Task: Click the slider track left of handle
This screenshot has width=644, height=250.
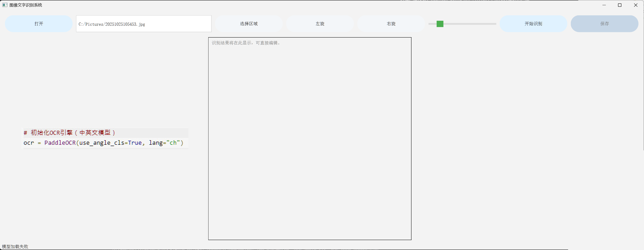Action: pyautogui.click(x=432, y=24)
